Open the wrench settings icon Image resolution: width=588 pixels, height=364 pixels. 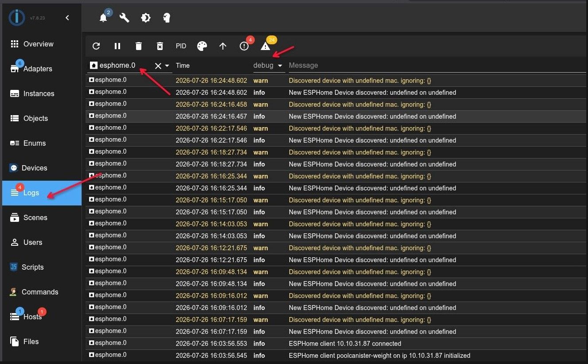coord(125,18)
